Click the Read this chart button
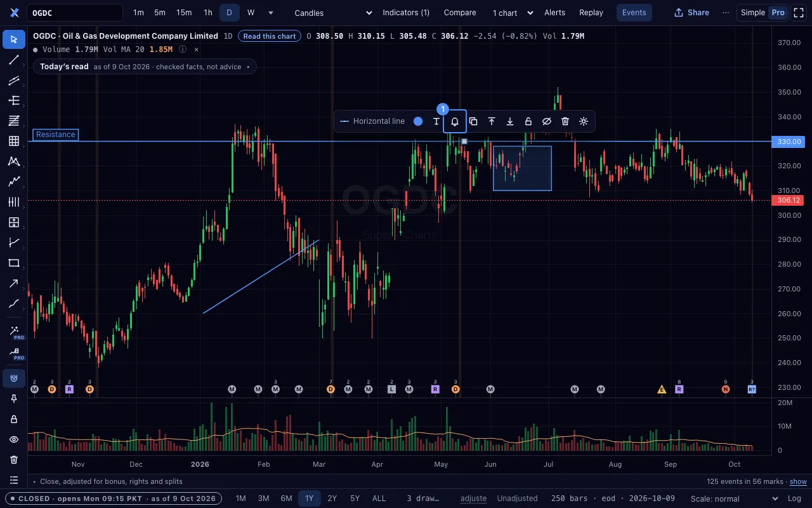Viewport: 812px width, 508px height. click(270, 36)
